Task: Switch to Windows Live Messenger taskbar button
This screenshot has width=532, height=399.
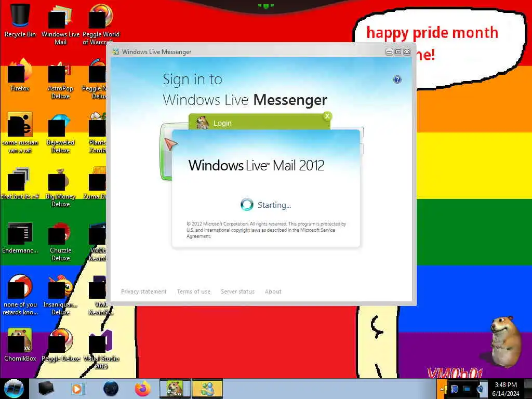Action: point(207,389)
